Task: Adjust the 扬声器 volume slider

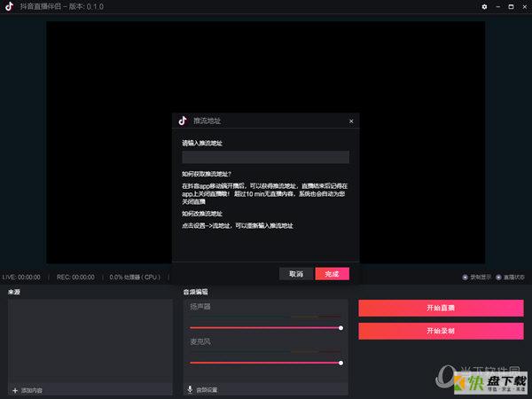Action: click(x=266, y=328)
